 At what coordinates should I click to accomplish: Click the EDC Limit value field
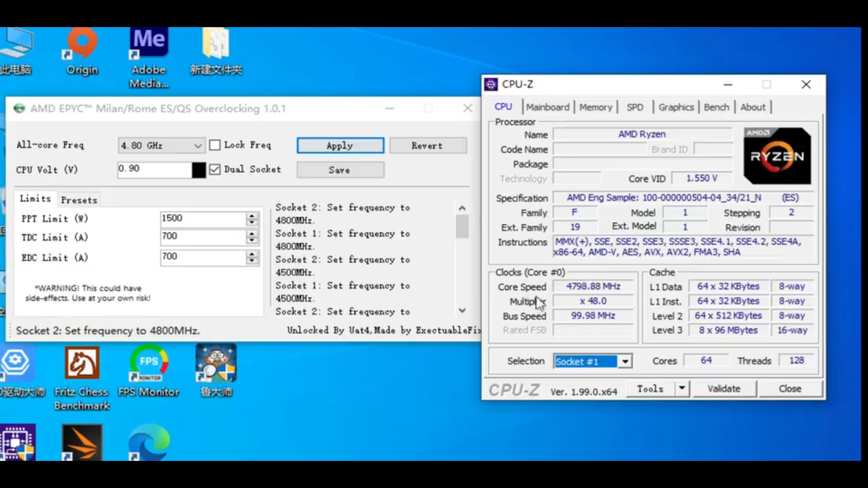click(203, 257)
